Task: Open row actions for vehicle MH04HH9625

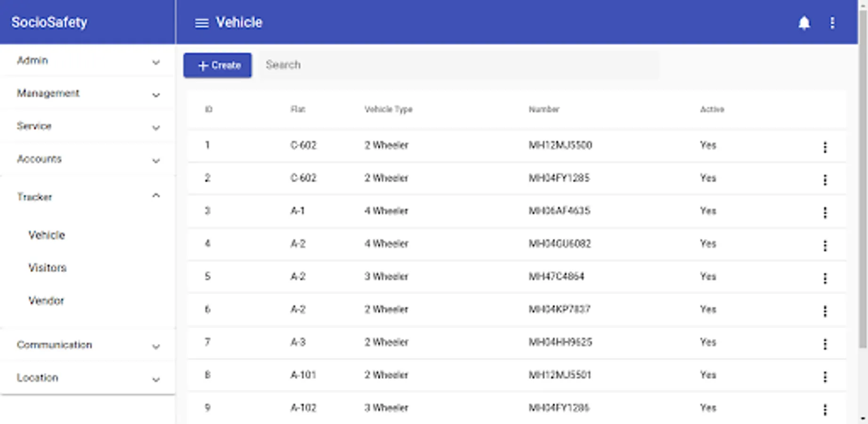Action: point(825,344)
